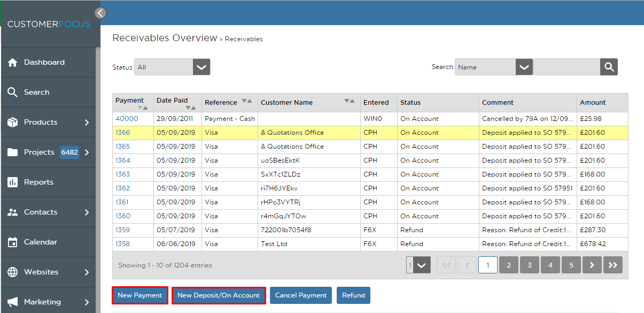Click the New Deposit/On Account button

coord(219,295)
